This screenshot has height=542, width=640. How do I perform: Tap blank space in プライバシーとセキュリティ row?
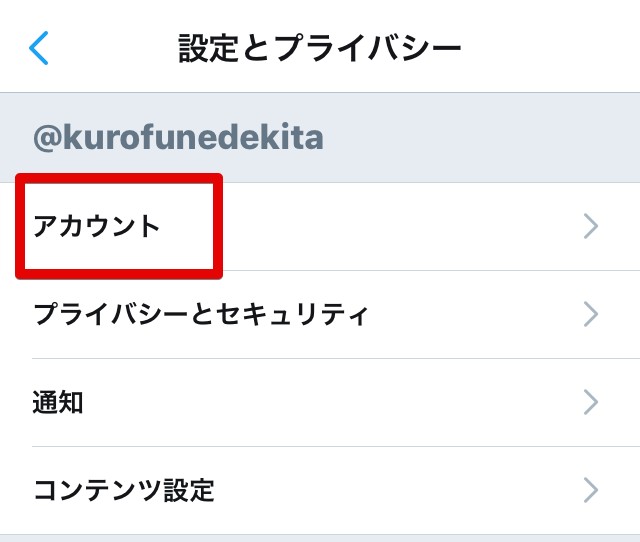pyautogui.click(x=470, y=315)
